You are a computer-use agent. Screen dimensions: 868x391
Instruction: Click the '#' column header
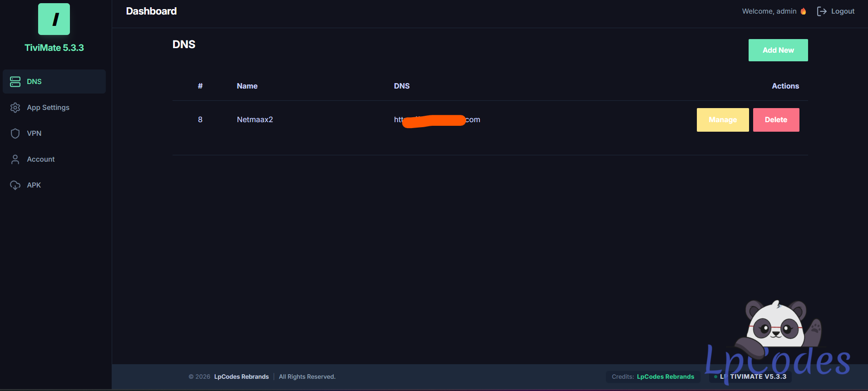(200, 86)
